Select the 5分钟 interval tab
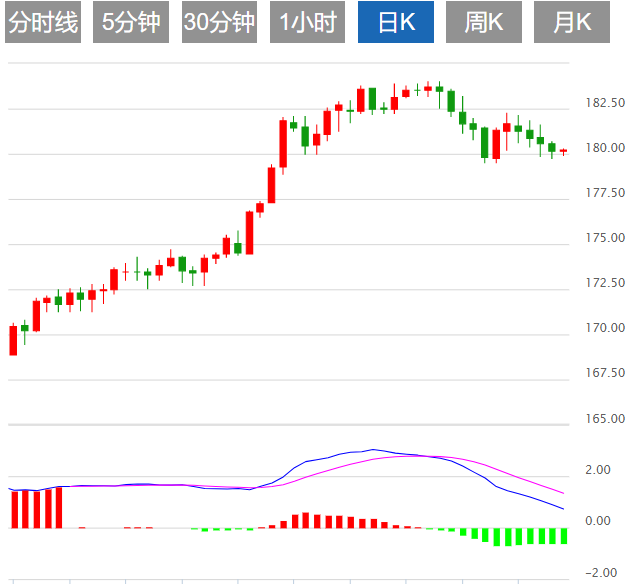Viewport: 630px width, 584px height. click(131, 22)
